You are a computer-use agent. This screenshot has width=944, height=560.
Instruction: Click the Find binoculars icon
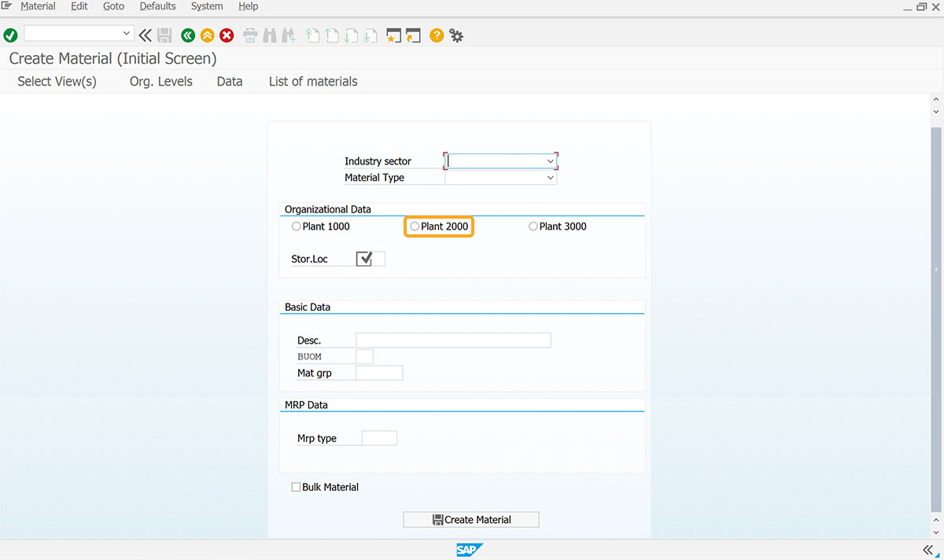[269, 35]
